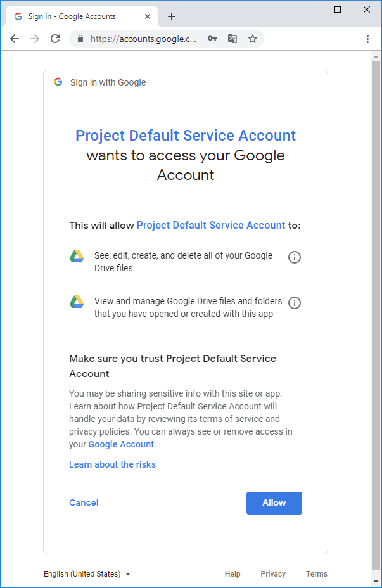Viewport: 382px width, 588px height.
Task: Cancel the access request
Action: tap(84, 502)
